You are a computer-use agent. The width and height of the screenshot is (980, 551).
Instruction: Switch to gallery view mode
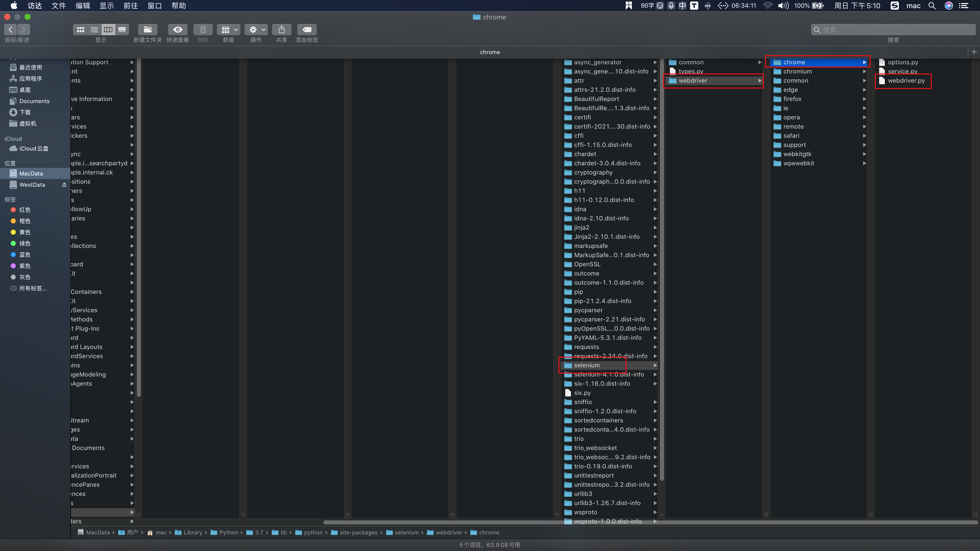point(122,30)
